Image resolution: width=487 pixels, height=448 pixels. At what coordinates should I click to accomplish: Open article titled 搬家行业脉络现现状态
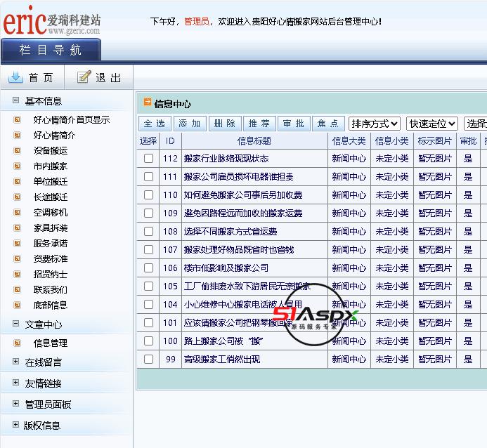click(x=226, y=159)
